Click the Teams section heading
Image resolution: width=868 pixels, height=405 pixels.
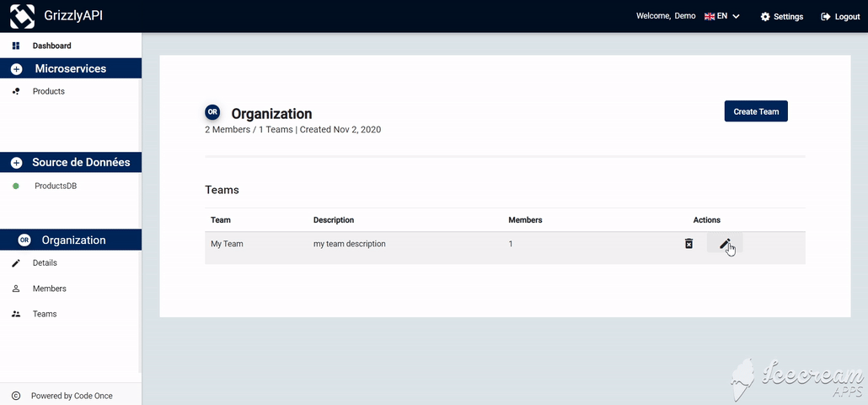[222, 190]
